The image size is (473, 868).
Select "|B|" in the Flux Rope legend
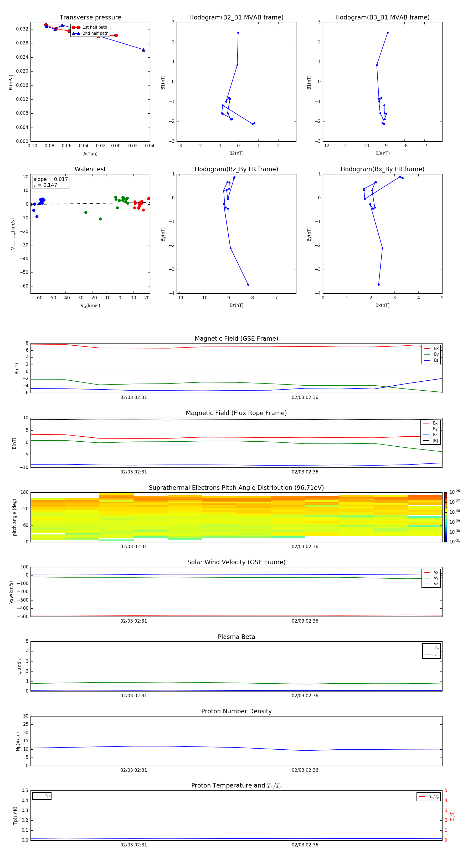pos(431,441)
